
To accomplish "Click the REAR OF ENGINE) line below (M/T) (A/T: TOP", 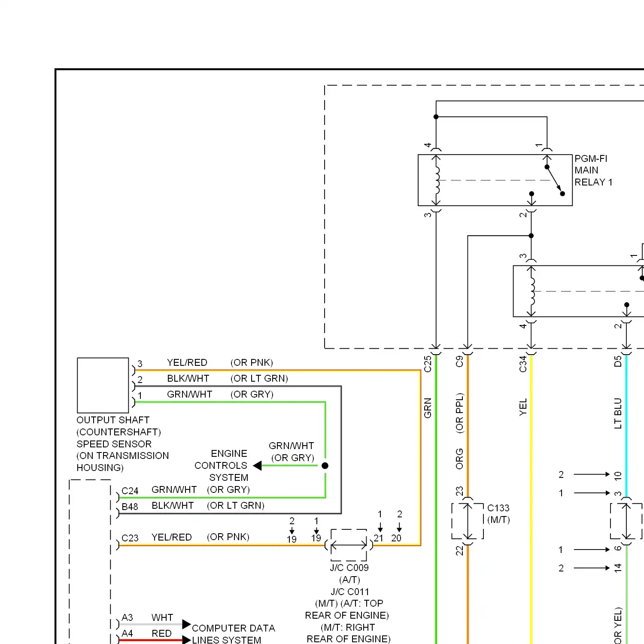I will (x=347, y=615).
